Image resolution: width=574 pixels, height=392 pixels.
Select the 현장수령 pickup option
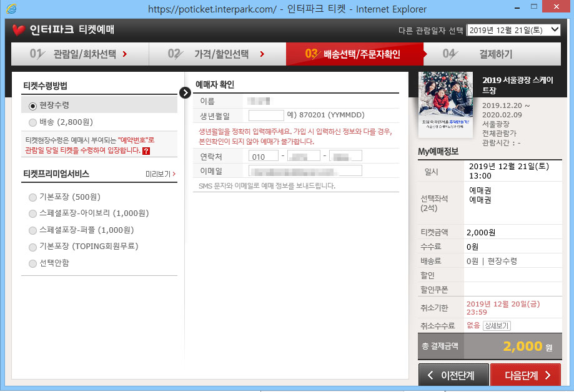click(32, 105)
